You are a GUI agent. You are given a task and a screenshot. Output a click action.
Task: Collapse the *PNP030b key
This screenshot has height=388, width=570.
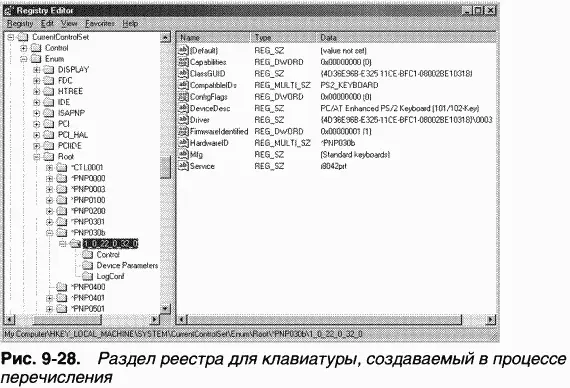tap(49, 233)
